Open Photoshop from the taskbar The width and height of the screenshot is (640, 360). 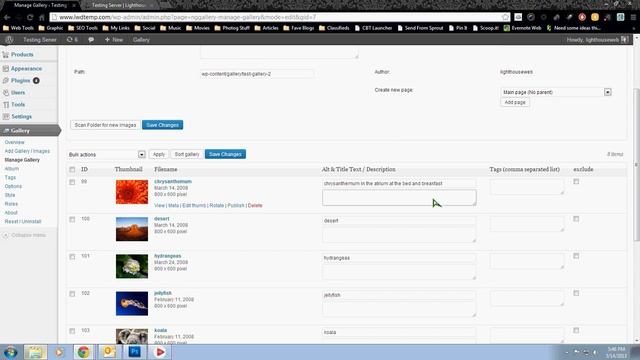(134, 352)
